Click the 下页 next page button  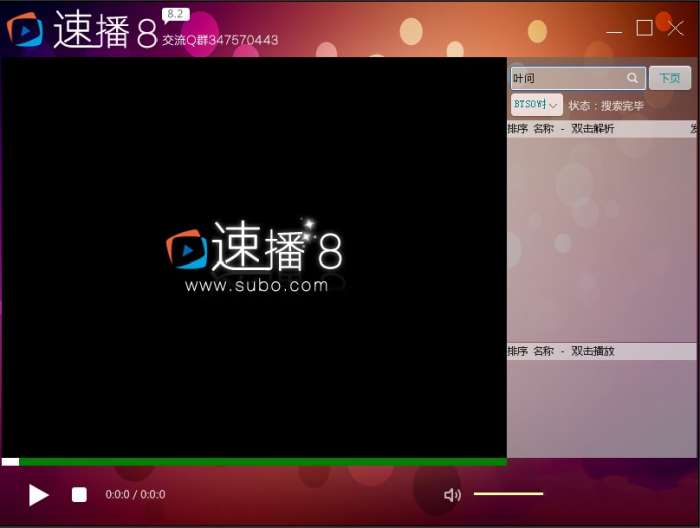670,78
